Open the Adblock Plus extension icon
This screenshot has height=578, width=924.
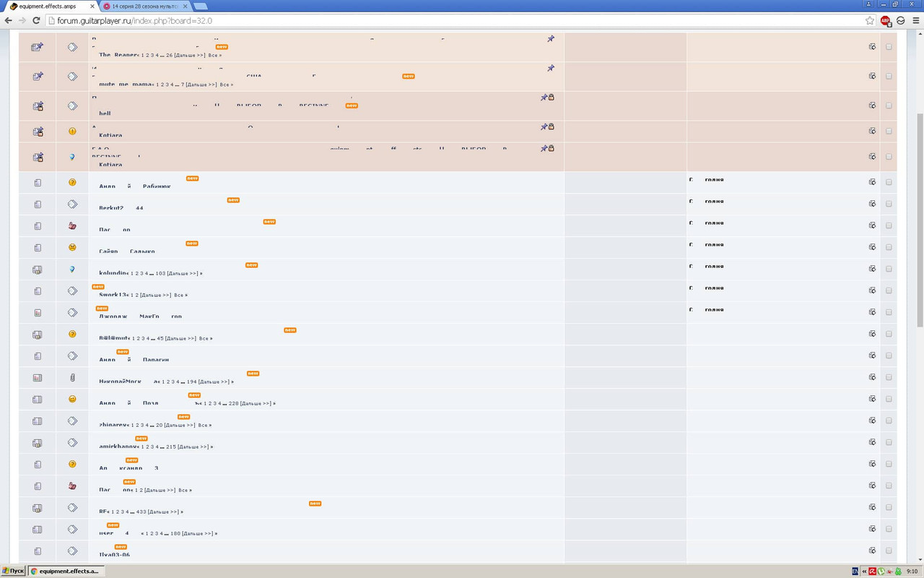886,21
